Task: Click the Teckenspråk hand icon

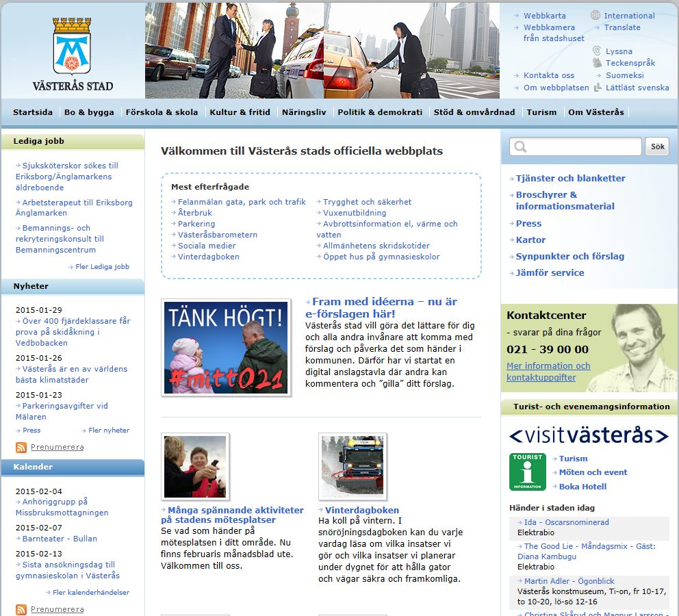Action: click(597, 63)
